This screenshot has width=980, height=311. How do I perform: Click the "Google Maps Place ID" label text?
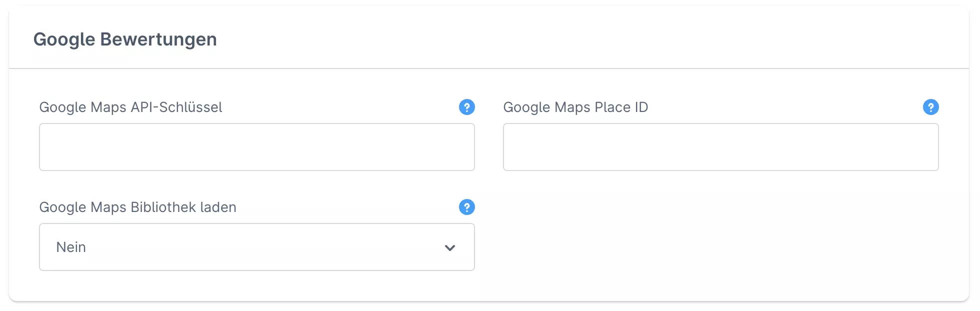click(x=575, y=107)
